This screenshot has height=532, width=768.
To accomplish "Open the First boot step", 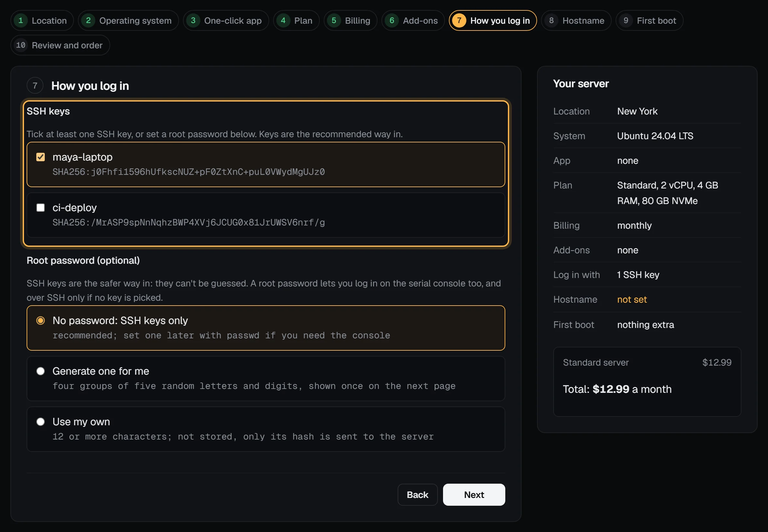I will pyautogui.click(x=649, y=21).
